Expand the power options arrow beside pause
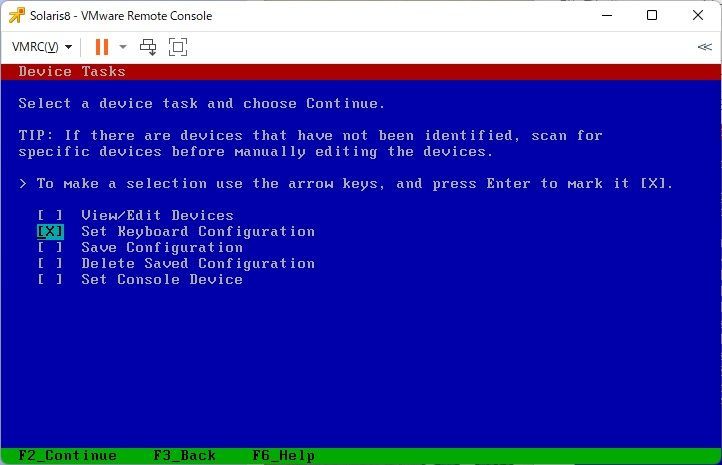Viewport: 722px width, 465px height. pos(122,46)
